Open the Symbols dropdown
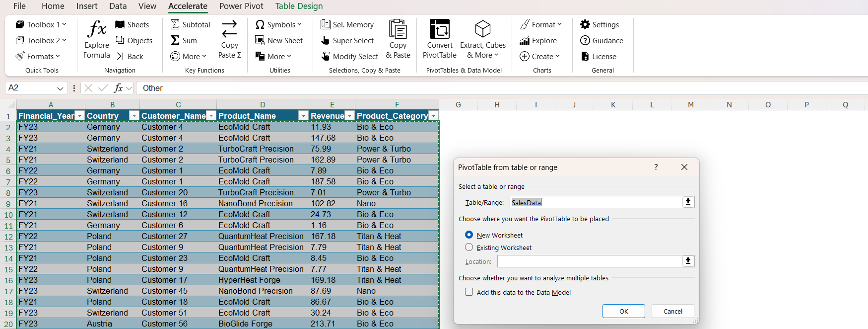Image resolution: width=868 pixels, height=329 pixels. point(278,24)
